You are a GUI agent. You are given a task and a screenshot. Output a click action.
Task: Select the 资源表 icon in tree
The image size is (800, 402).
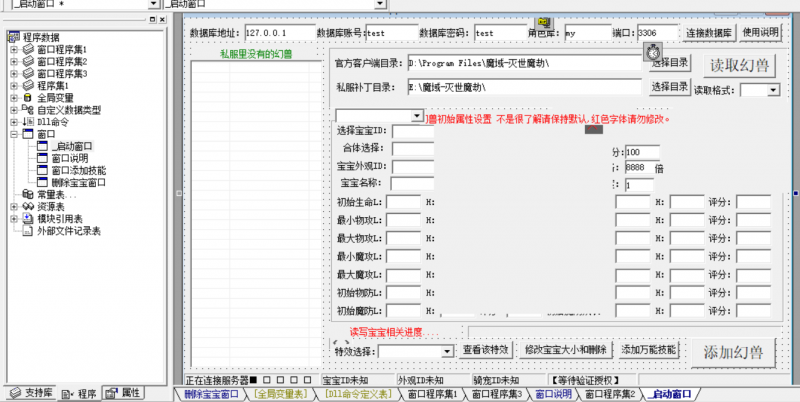tap(28, 207)
